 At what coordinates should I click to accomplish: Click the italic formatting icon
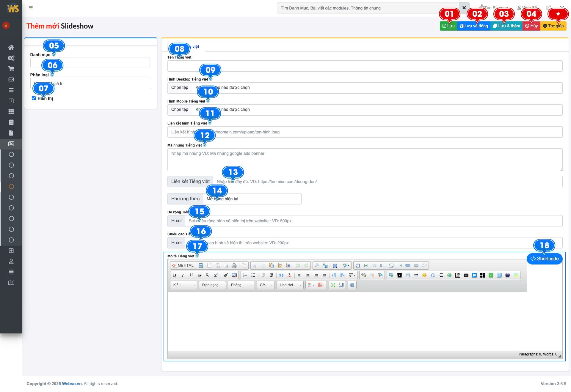(183, 275)
